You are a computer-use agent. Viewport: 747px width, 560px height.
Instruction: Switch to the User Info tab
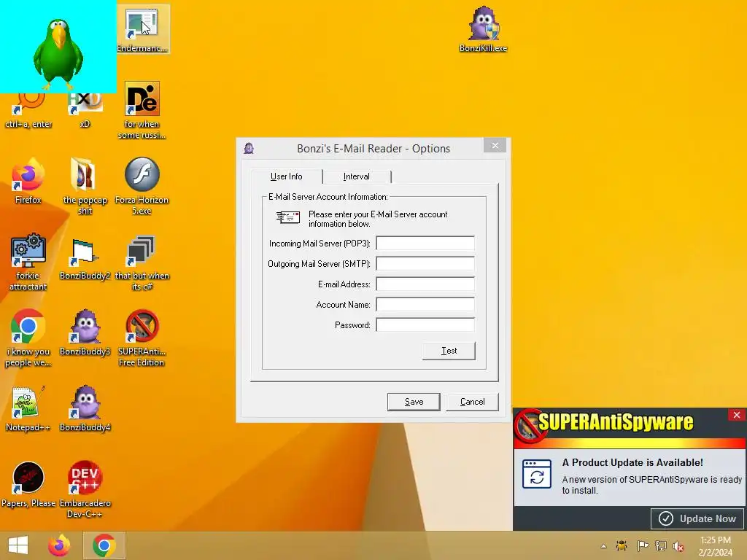pos(286,176)
